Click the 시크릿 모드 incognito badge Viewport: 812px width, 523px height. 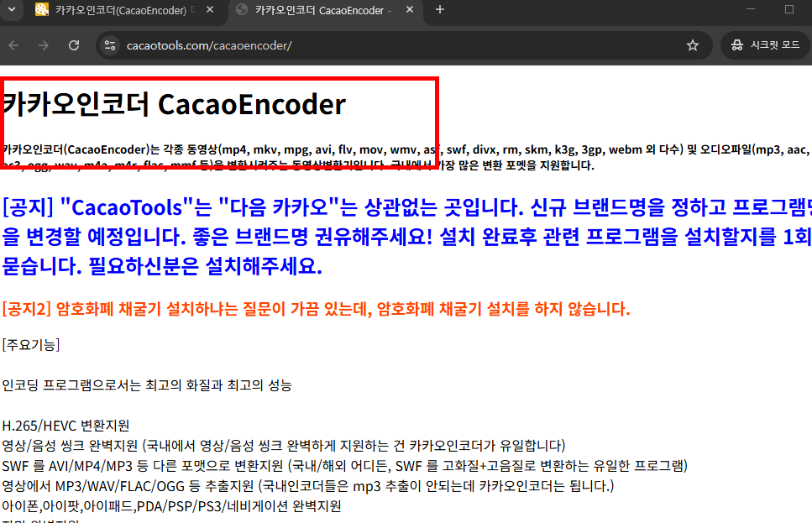pos(765,45)
